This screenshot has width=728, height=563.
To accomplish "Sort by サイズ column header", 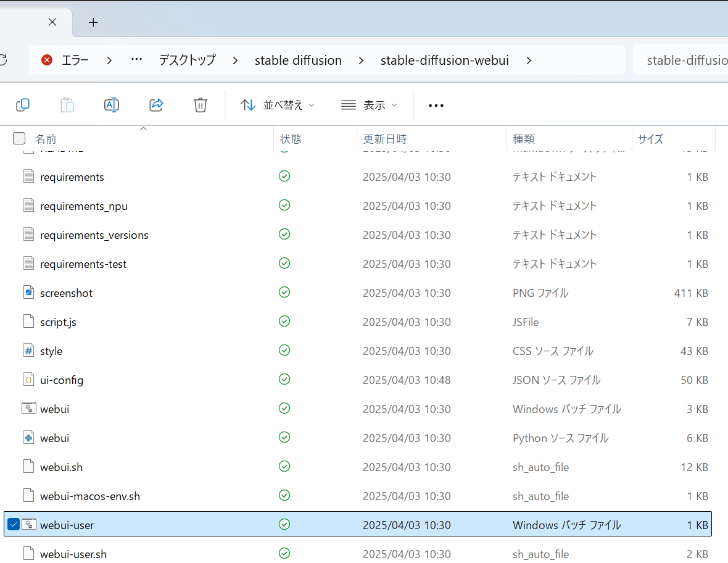I will tap(650, 139).
